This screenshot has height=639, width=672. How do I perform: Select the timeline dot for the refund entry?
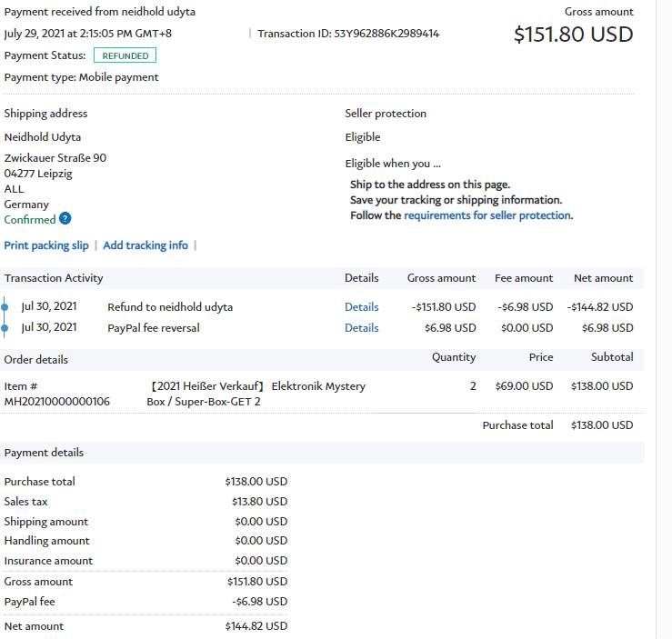pos(5,307)
